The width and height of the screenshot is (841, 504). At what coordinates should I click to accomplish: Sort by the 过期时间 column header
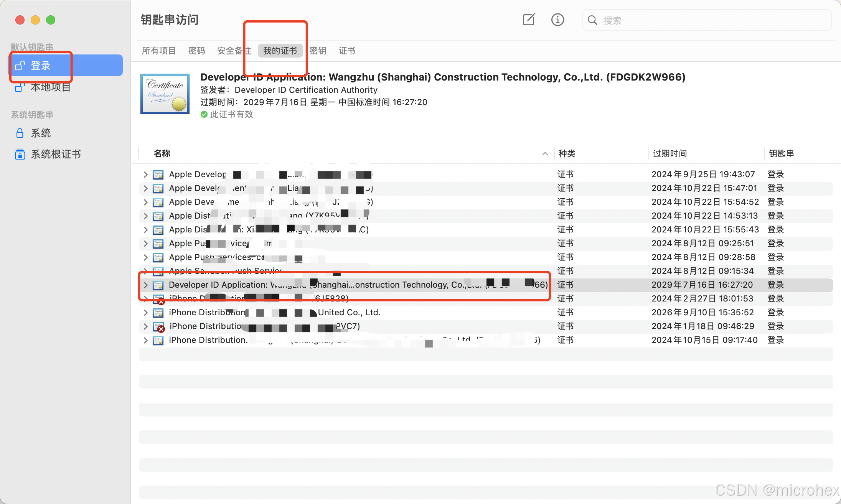coord(670,153)
